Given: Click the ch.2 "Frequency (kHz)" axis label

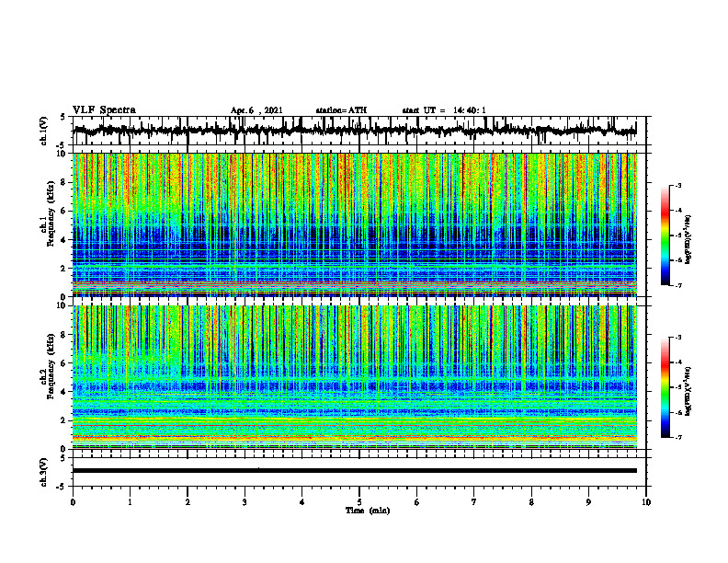Looking at the screenshot, I should 51,366.
